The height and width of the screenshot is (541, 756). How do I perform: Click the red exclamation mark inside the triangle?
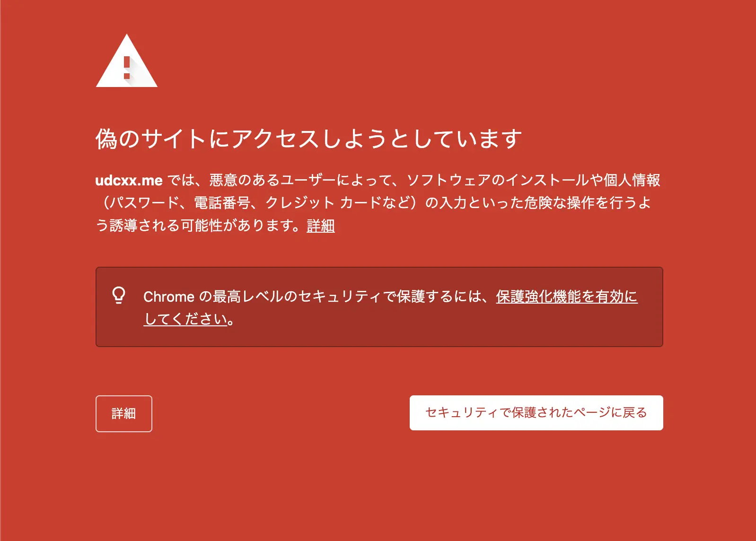pyautogui.click(x=127, y=67)
